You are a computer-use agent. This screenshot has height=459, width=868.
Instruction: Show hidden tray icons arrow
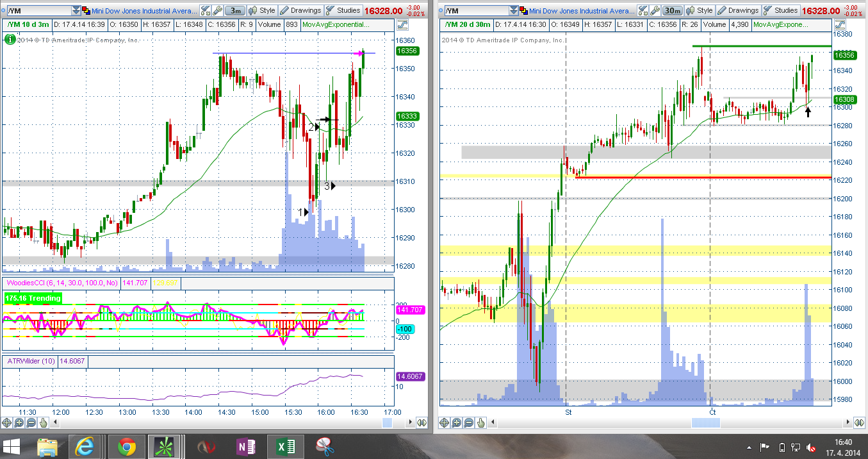[749, 447]
